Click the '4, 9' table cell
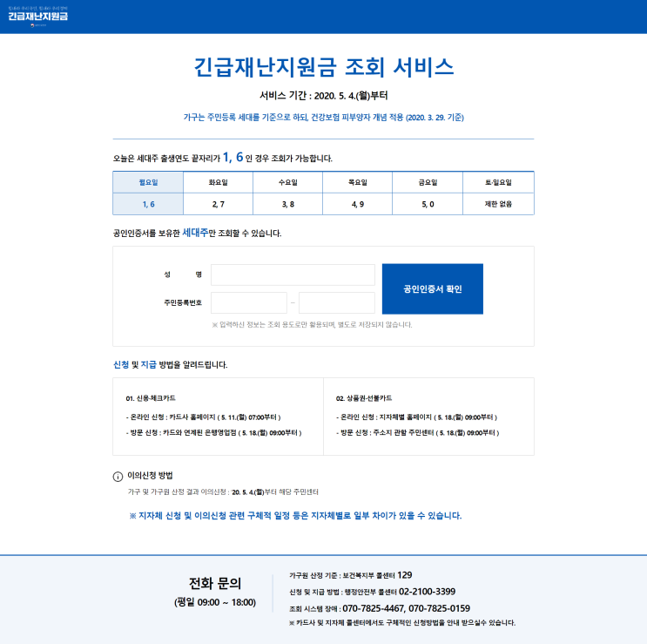 tap(357, 204)
